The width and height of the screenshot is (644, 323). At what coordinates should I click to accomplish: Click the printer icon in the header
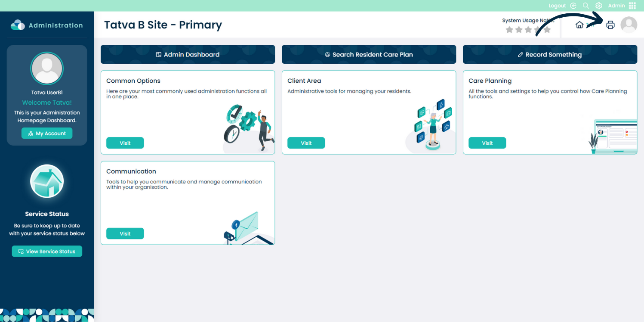click(610, 25)
